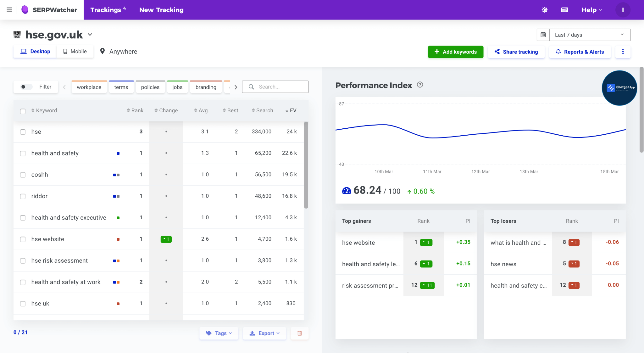Click the keyword Search input

275,87
